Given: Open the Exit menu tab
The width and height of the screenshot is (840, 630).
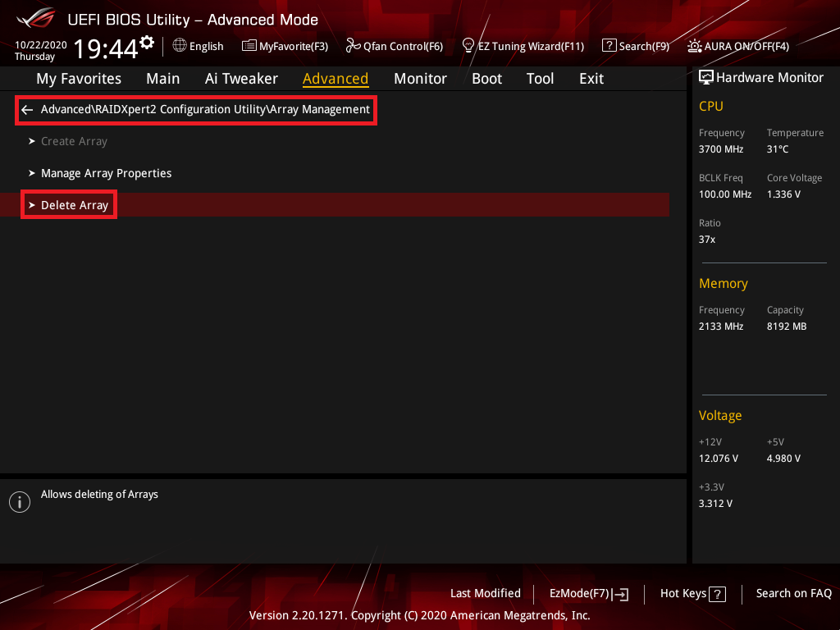Looking at the screenshot, I should coord(591,79).
